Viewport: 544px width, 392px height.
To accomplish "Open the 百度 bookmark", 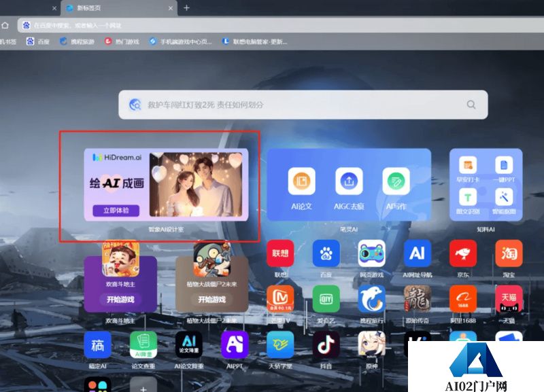I will (x=38, y=41).
